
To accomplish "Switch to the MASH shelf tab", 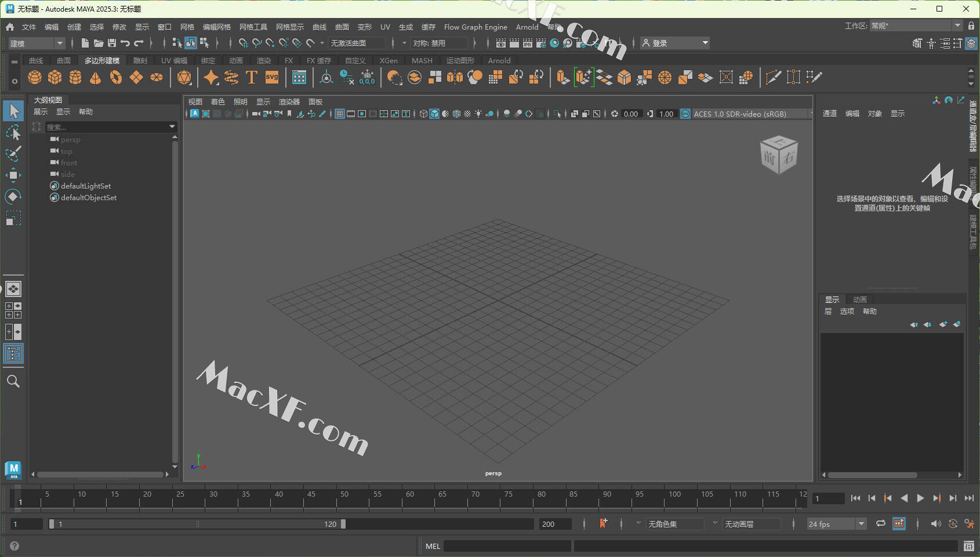I will 422,60.
